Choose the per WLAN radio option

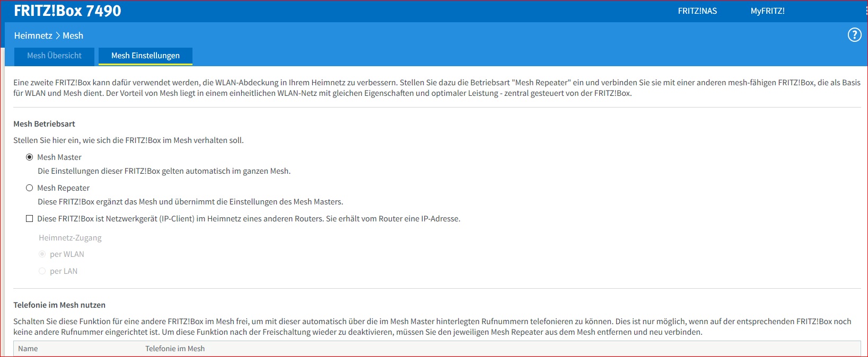click(x=42, y=254)
